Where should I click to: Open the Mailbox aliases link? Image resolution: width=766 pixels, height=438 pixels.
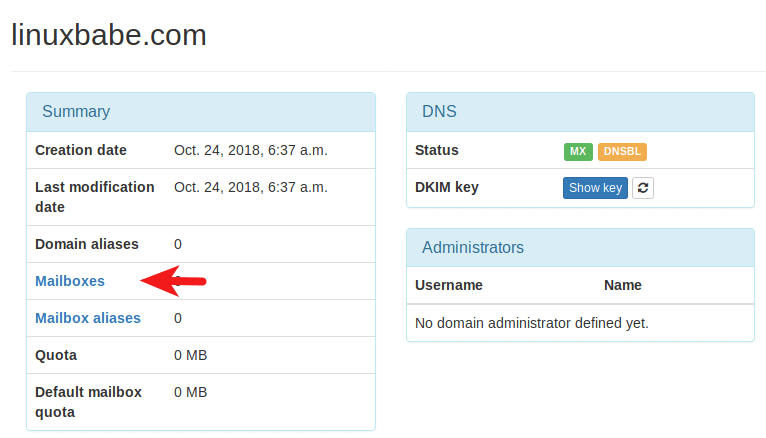click(88, 318)
